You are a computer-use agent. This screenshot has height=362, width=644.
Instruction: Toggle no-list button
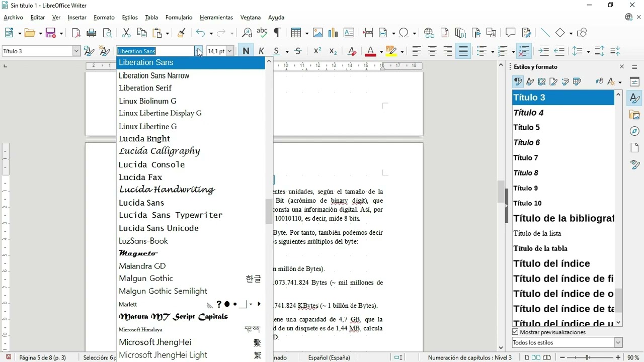point(524,51)
